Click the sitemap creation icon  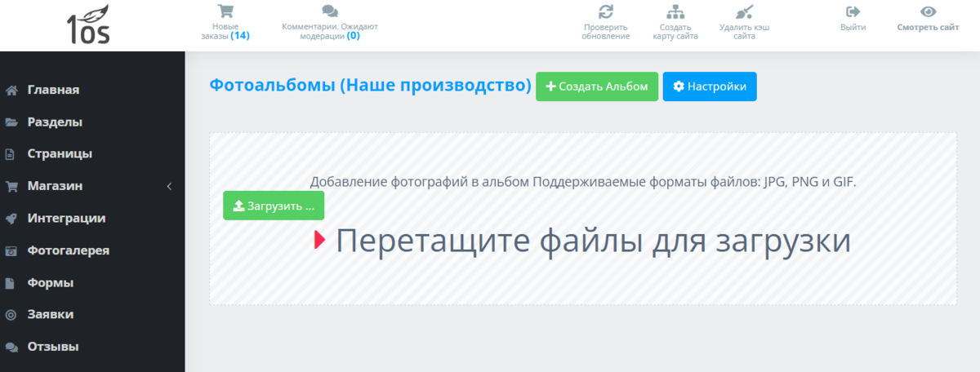pyautogui.click(x=675, y=11)
